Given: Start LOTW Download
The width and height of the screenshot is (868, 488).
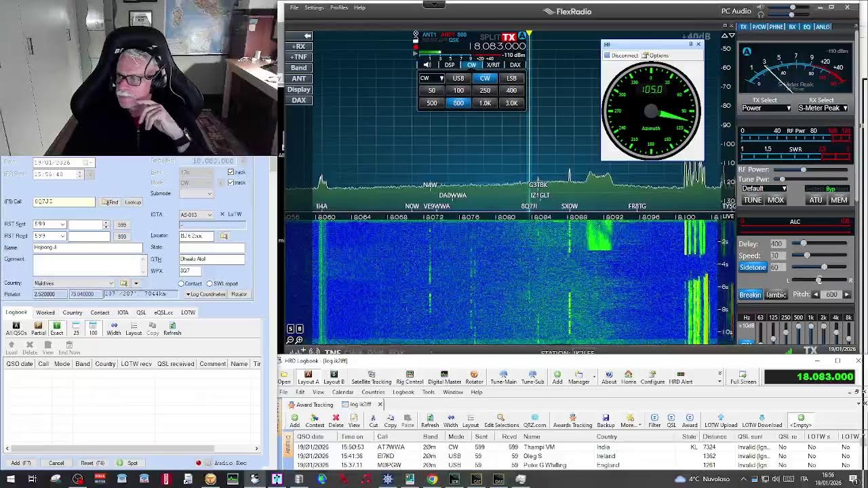Looking at the screenshot, I should 762,421.
